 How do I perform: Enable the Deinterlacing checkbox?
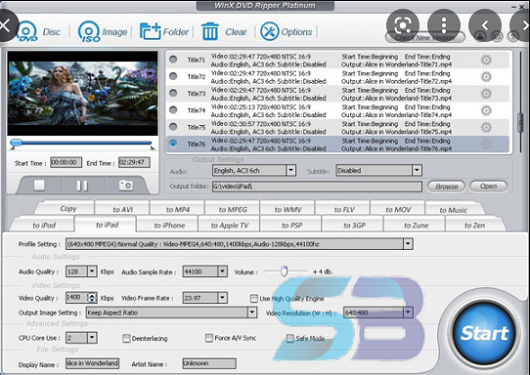click(x=126, y=338)
